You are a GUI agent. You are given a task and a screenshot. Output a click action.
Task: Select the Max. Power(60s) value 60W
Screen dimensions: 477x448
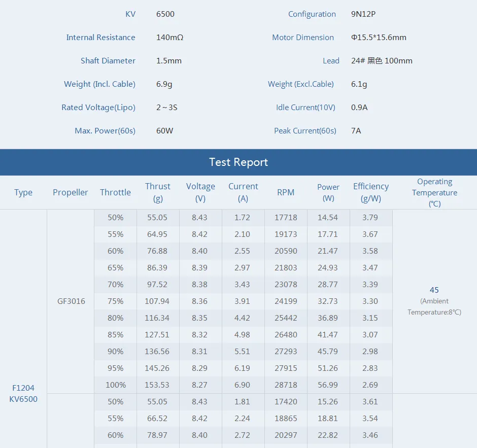[165, 130]
